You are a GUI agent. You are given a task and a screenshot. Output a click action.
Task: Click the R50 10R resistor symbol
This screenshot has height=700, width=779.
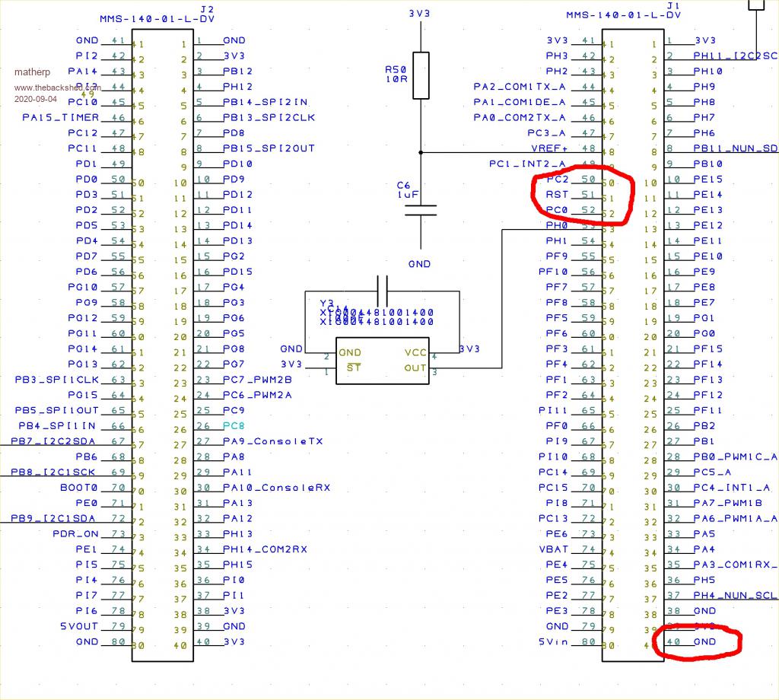[421, 75]
